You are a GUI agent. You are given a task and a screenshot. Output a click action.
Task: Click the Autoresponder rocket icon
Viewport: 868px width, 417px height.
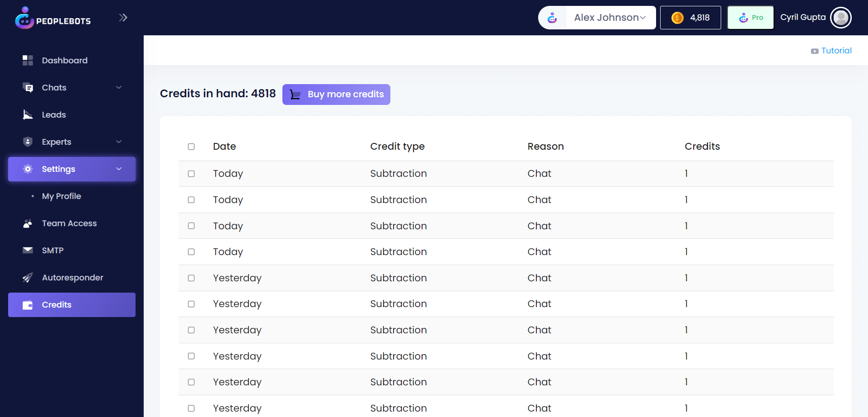pos(28,278)
